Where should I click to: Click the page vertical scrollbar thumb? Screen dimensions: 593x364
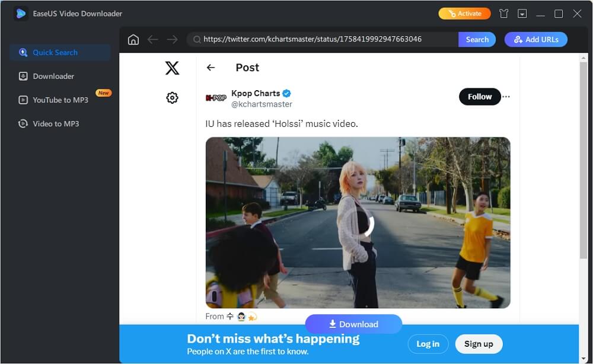[583, 160]
